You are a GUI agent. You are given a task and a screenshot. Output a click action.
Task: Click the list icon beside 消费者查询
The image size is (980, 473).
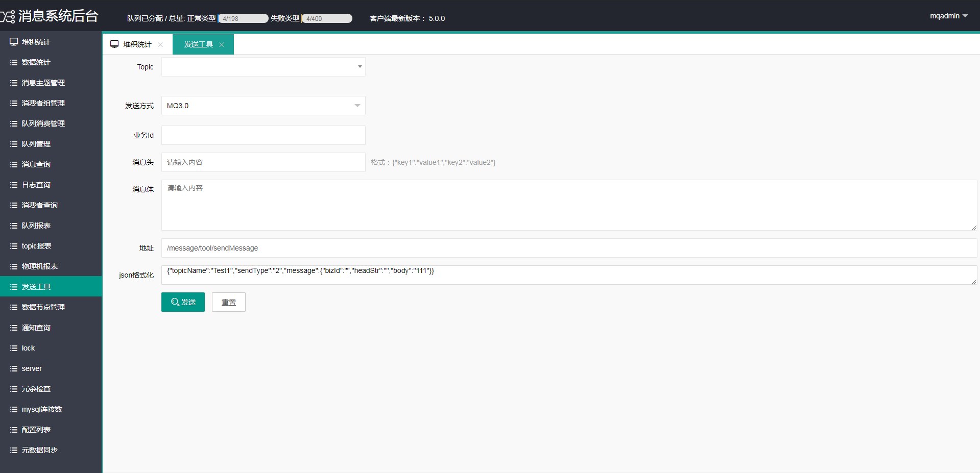[14, 205]
